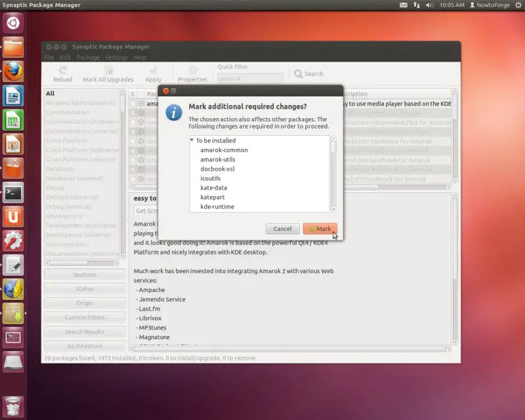The width and height of the screenshot is (525, 420).
Task: Click the Custom Filters button
Action: pos(85,318)
